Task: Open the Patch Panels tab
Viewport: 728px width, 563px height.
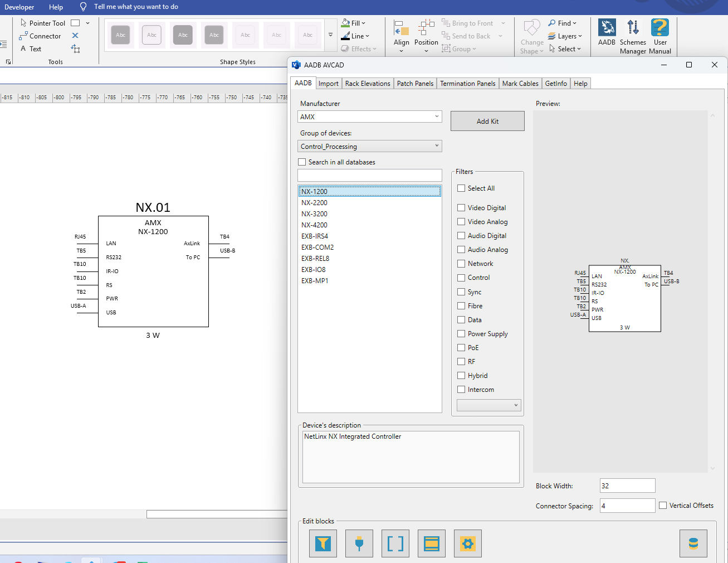Action: click(x=415, y=84)
